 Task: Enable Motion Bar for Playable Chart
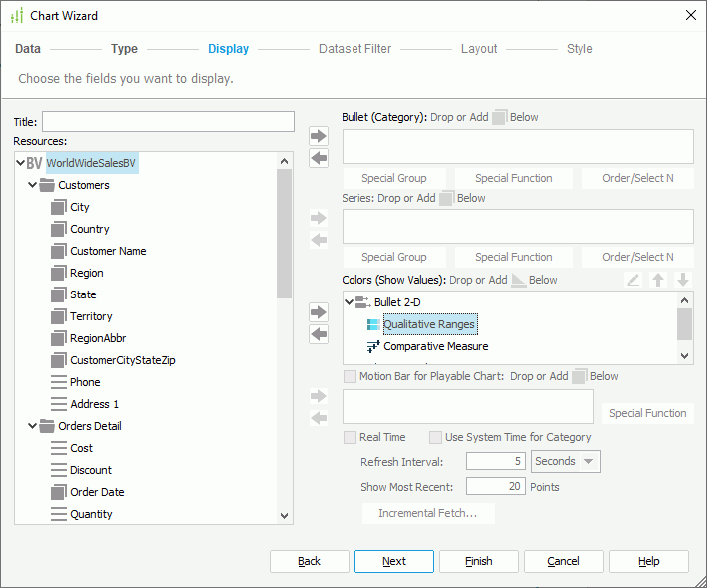pyautogui.click(x=350, y=377)
